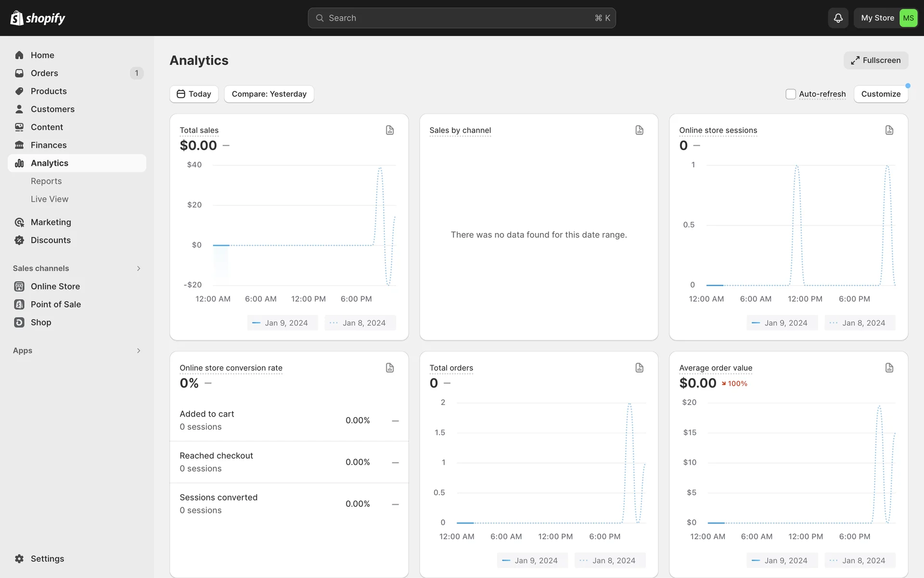This screenshot has width=924, height=578.
Task: Open the Average order value report icon
Action: [x=889, y=368]
